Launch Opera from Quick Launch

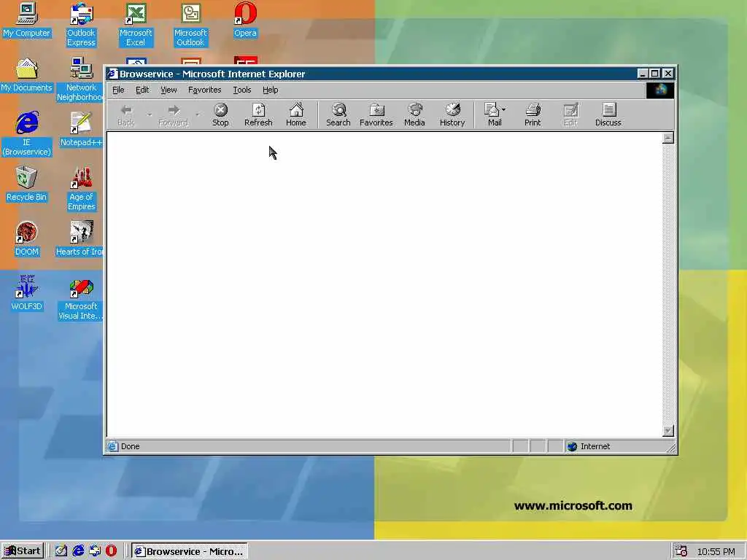[111, 551]
